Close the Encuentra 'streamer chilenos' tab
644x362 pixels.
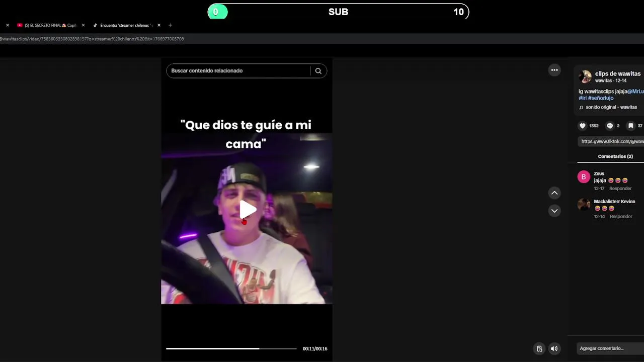click(x=159, y=25)
